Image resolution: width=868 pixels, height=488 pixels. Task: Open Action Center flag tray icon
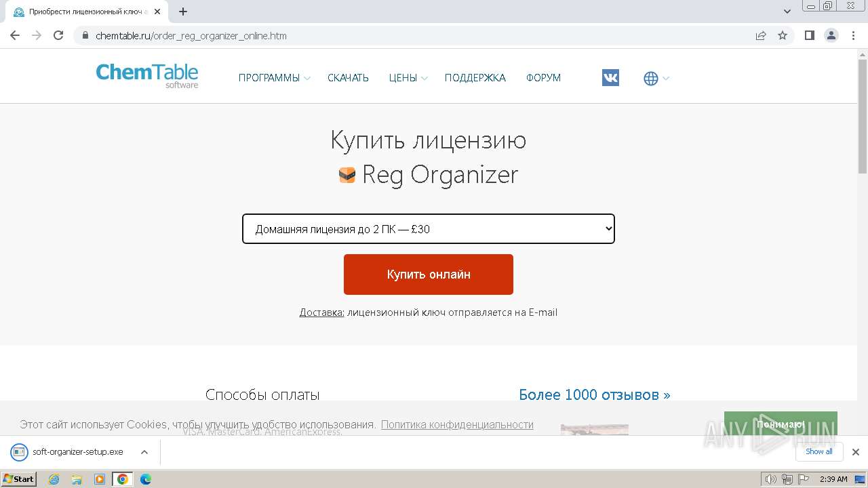pos(804,479)
